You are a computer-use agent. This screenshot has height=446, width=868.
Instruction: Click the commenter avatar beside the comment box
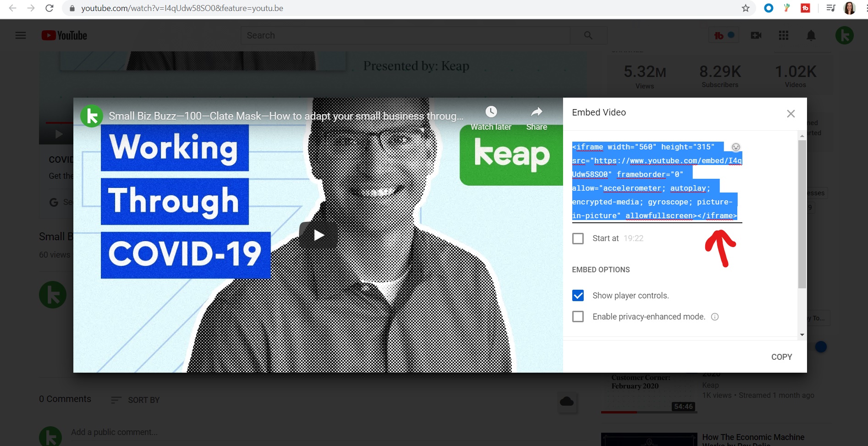[50, 436]
